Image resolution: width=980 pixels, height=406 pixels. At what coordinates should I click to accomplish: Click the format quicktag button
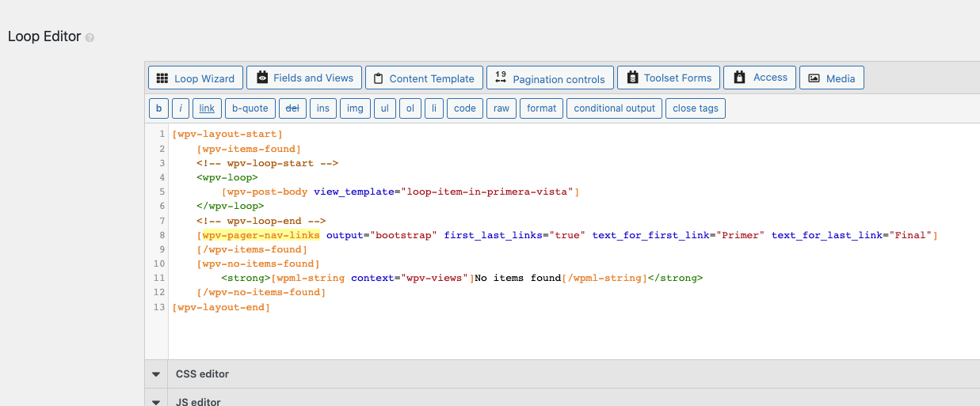(x=541, y=108)
